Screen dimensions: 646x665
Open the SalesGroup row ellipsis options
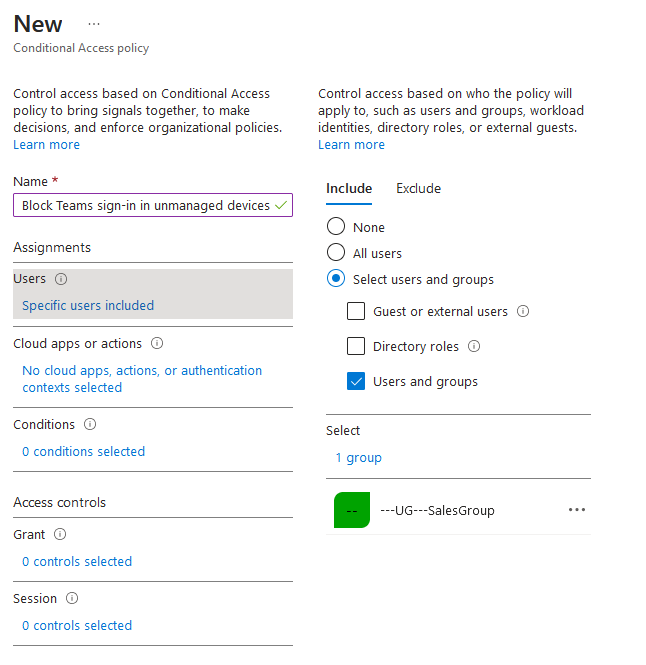(577, 510)
